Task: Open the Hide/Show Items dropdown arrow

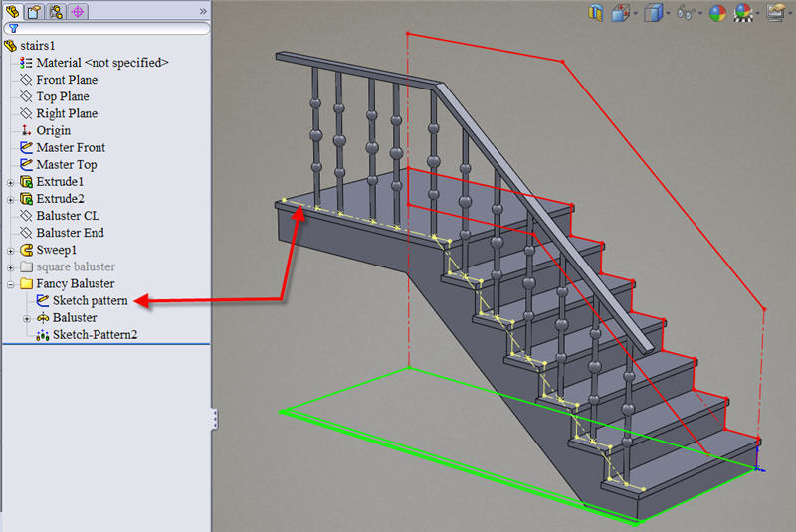Action: pyautogui.click(x=700, y=14)
